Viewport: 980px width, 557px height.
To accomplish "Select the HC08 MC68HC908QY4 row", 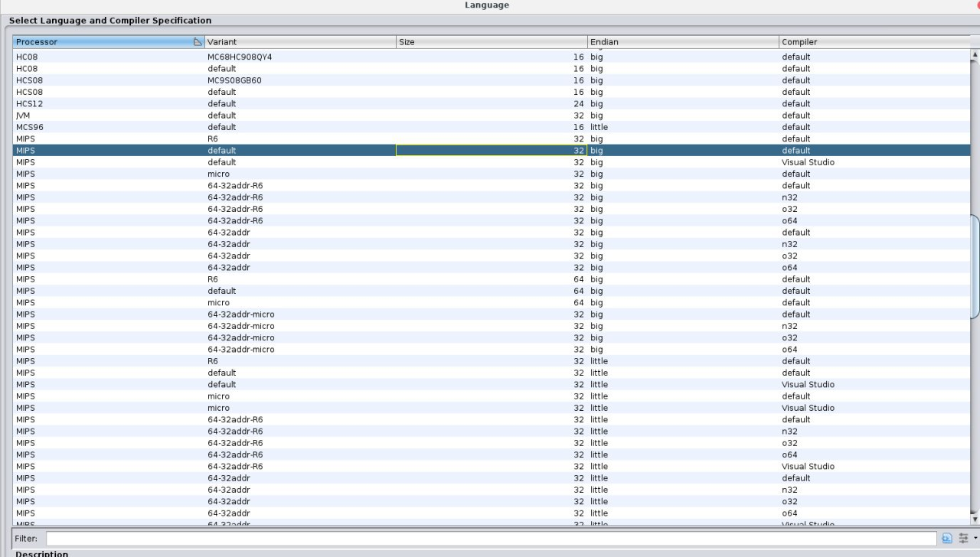I will point(306,57).
